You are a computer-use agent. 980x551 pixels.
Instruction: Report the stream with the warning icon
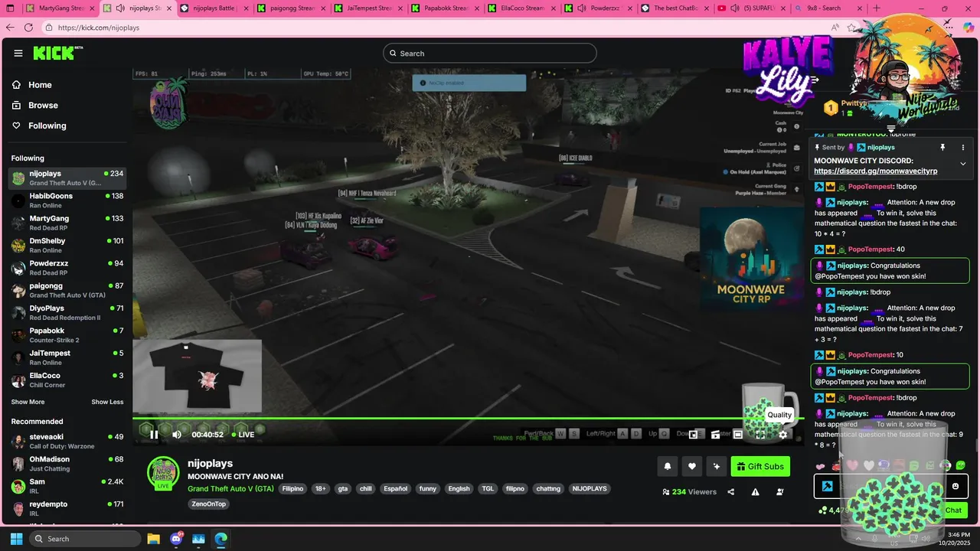tap(756, 492)
